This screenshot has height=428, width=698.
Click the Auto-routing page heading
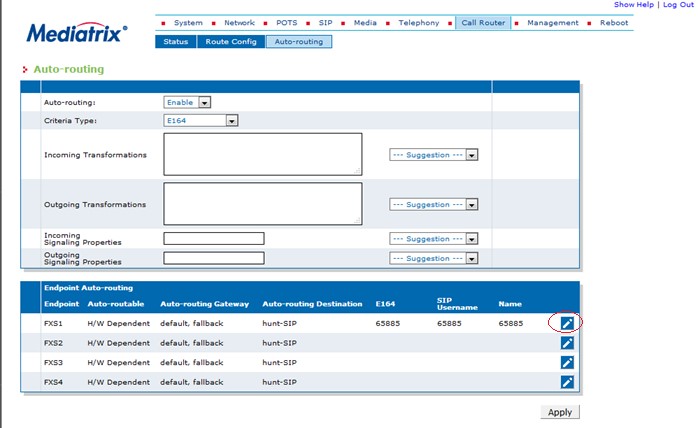coord(69,69)
